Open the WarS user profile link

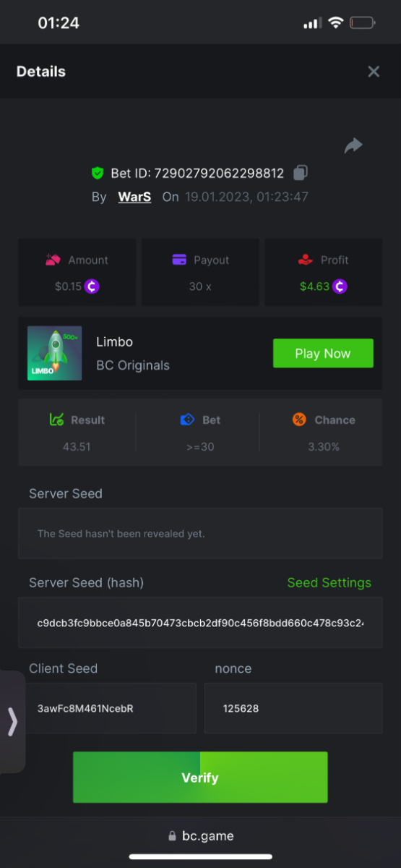click(134, 197)
